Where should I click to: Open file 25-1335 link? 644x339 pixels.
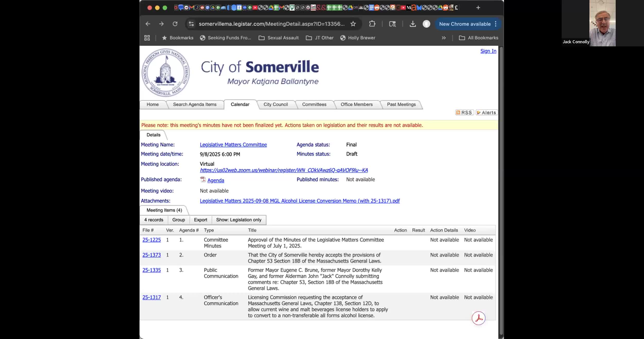click(x=152, y=270)
